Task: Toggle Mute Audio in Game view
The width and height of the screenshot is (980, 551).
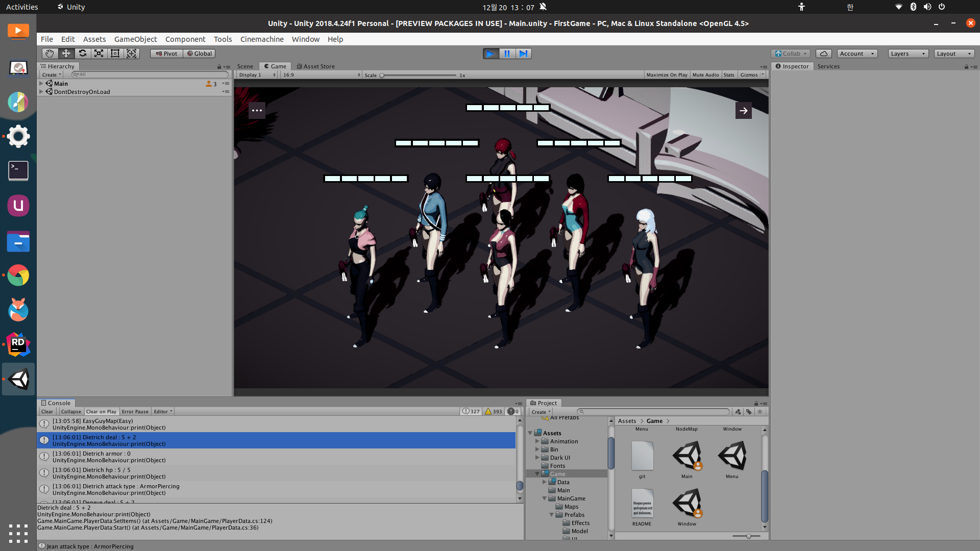Action: (705, 75)
